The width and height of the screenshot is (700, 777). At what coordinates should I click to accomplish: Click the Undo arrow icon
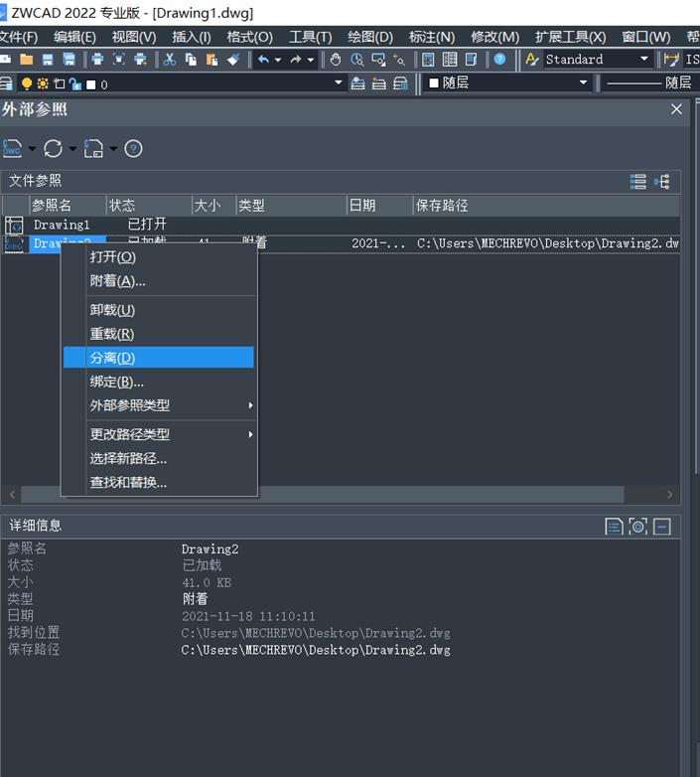click(263, 60)
